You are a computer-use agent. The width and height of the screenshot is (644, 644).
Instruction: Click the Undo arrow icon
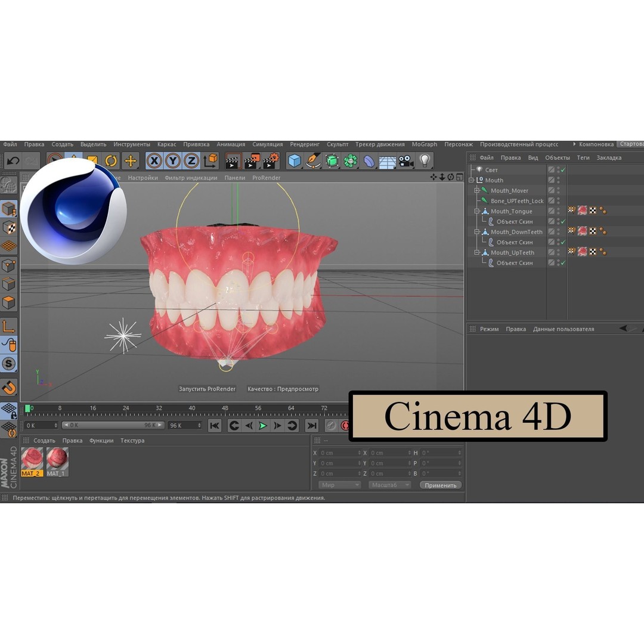[x=13, y=161]
